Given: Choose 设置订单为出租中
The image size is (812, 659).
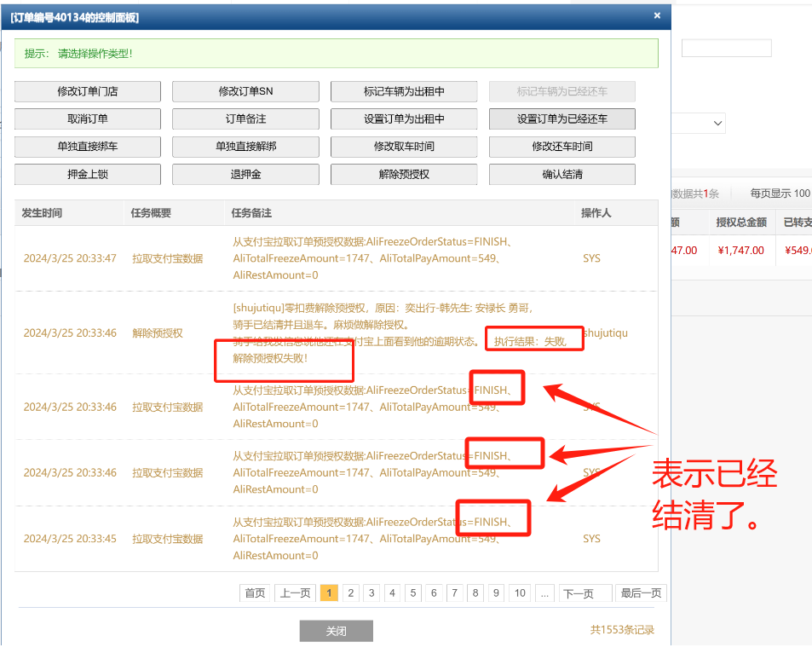Looking at the screenshot, I should click(404, 119).
